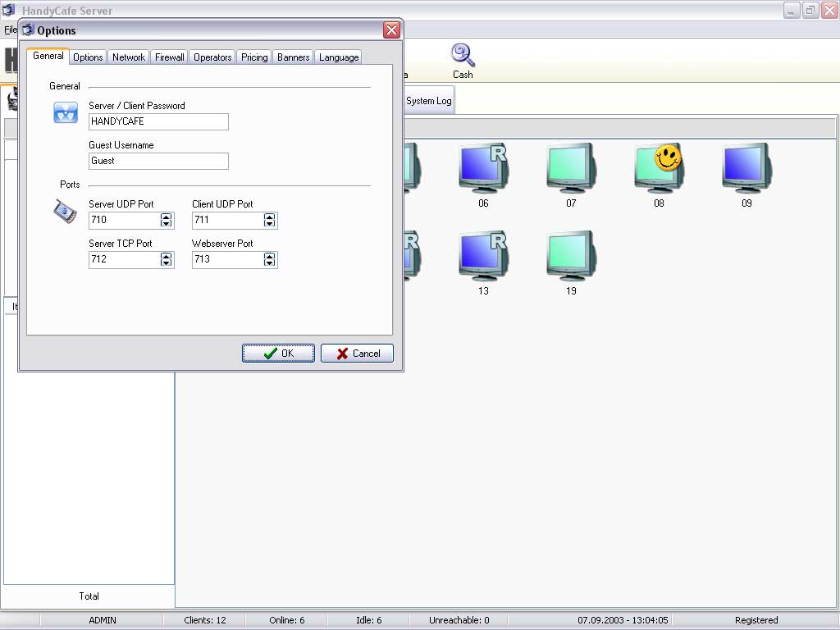Click the date and time in status bar
840x630 pixels.
(623, 620)
